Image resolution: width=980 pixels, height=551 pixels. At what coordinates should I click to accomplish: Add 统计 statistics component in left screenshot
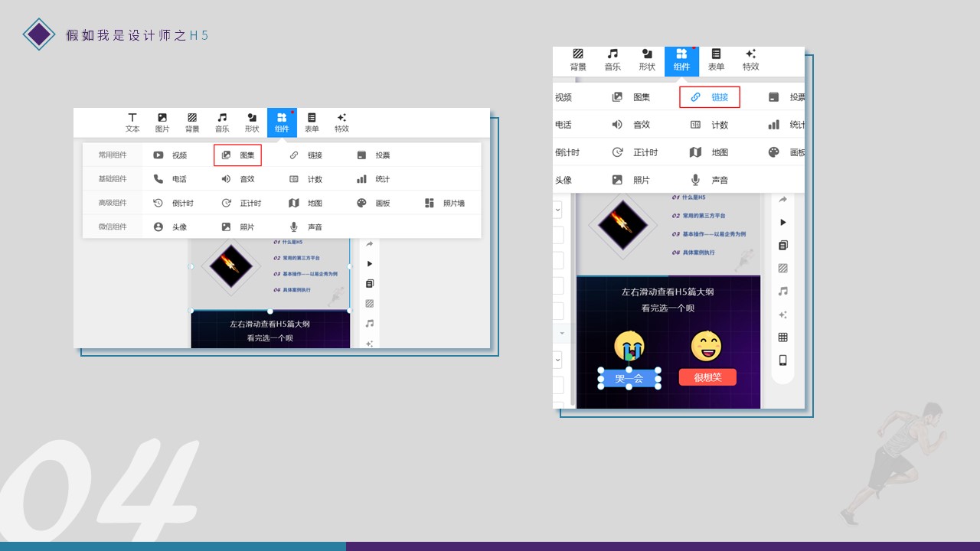(374, 179)
